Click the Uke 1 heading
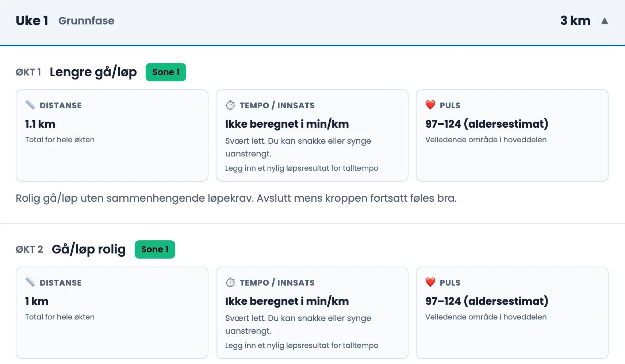The height and width of the screenshot is (364, 625). point(32,21)
